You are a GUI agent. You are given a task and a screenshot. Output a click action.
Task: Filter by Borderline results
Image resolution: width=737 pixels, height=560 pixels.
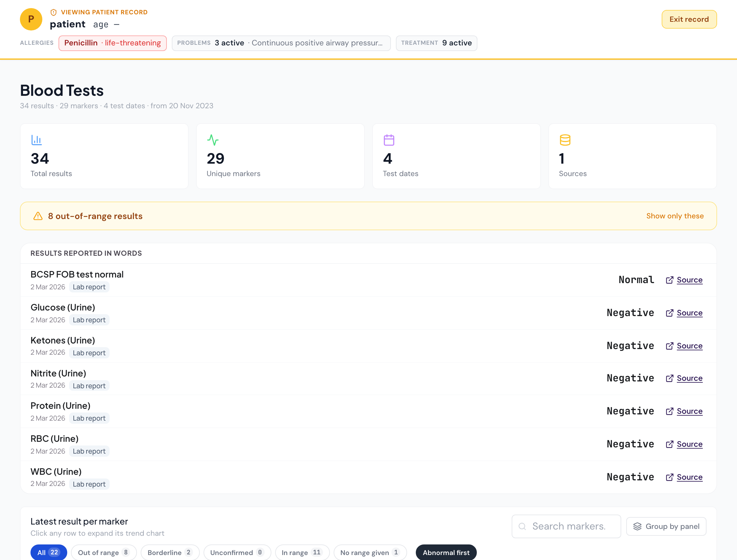170,552
